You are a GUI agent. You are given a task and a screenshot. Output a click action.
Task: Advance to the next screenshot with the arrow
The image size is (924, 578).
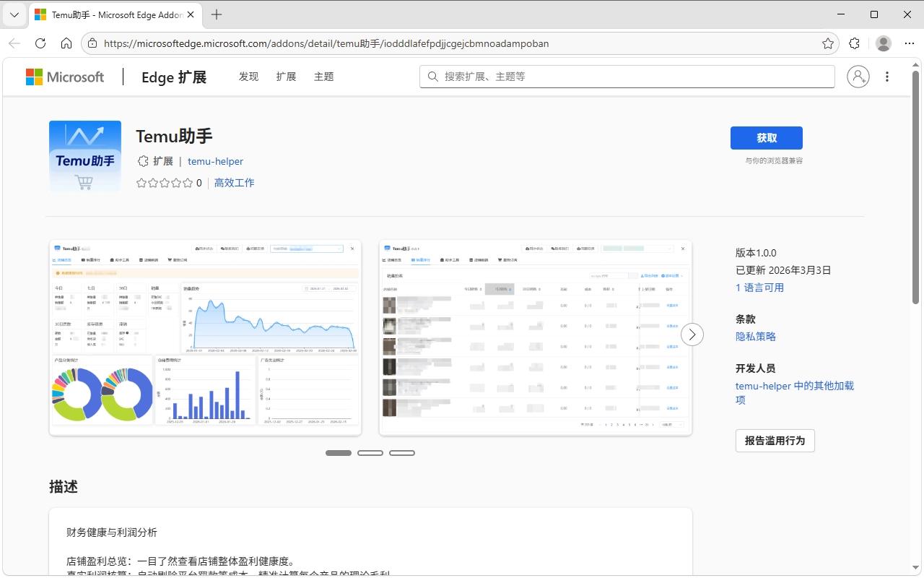(692, 335)
